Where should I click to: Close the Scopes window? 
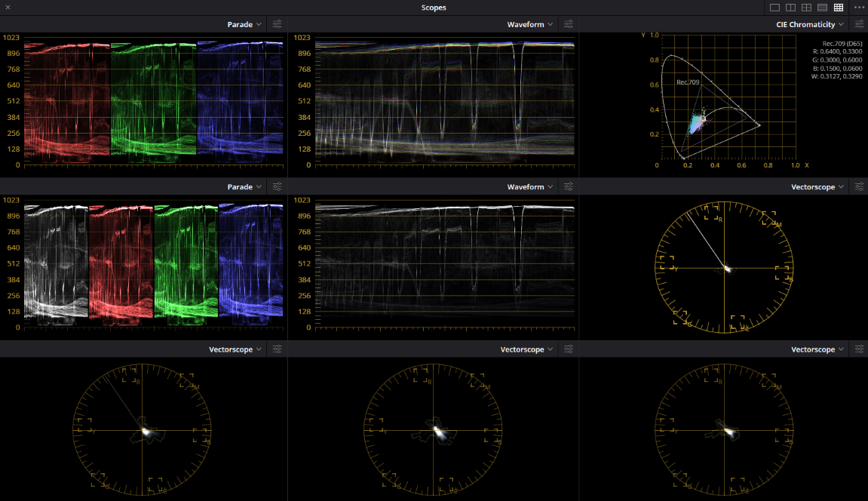(8, 7)
